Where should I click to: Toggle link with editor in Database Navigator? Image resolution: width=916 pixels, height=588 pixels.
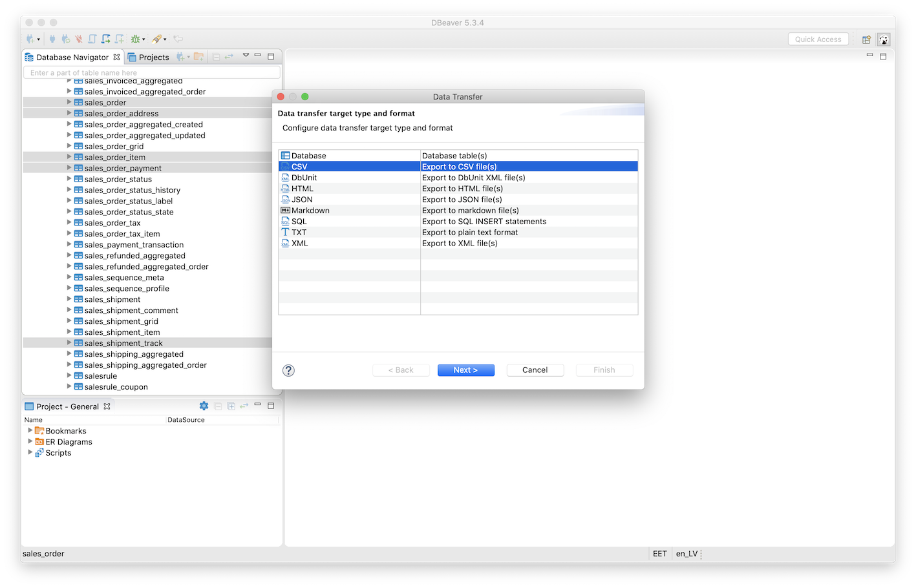point(228,56)
